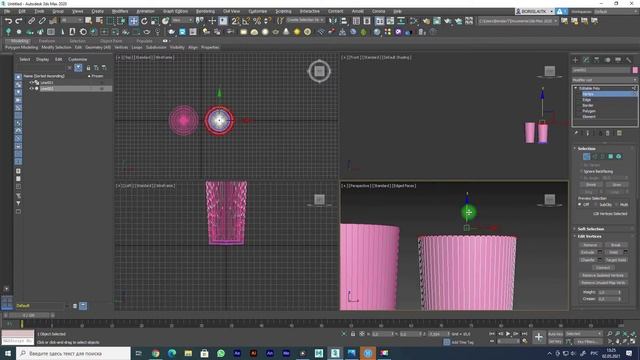Switch to the Object Paint ribbon tab

tap(111, 41)
